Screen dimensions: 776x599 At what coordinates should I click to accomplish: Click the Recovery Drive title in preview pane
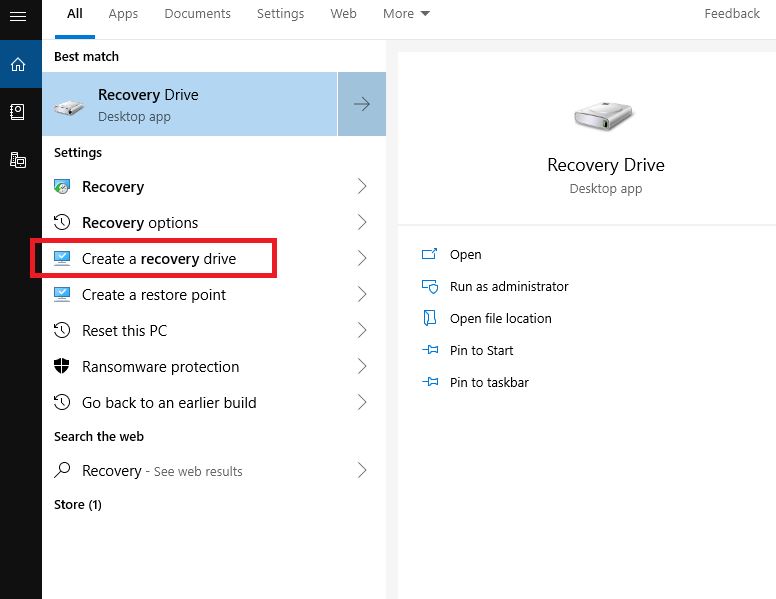click(606, 165)
